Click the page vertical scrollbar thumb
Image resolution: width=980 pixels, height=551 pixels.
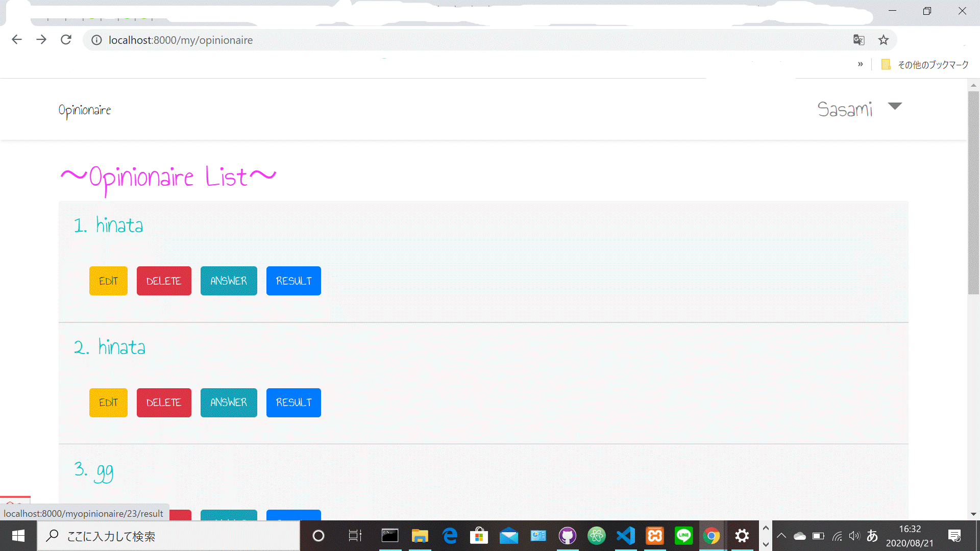pyautogui.click(x=973, y=193)
